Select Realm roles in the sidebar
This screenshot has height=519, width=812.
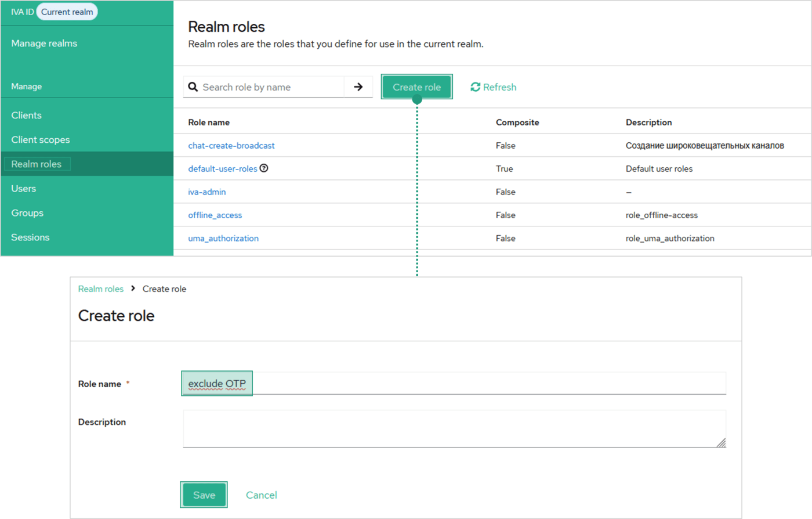pos(37,164)
